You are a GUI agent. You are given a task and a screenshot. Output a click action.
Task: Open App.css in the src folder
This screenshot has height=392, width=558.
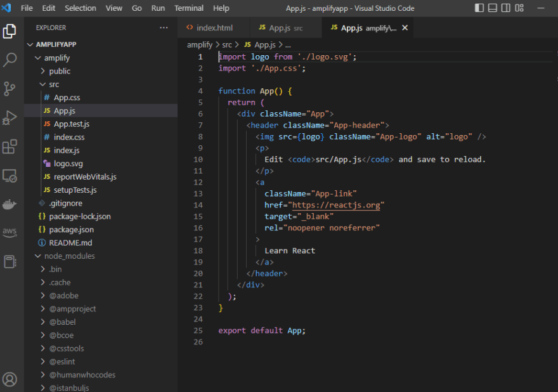(101, 98)
